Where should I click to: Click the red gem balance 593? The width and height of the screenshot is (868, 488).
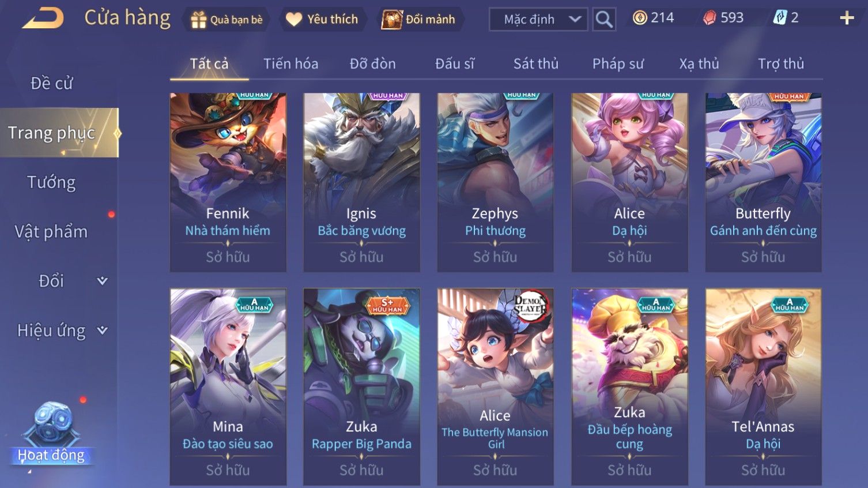tap(723, 18)
